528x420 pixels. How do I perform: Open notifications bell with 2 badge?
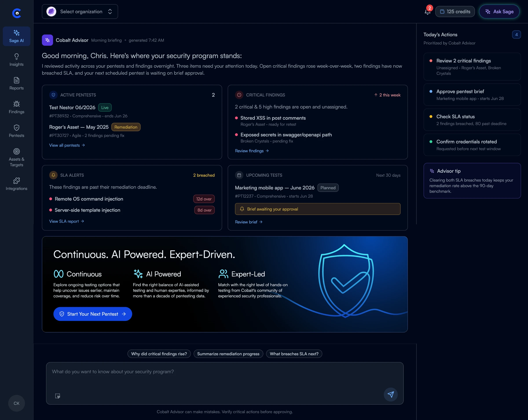[428, 11]
